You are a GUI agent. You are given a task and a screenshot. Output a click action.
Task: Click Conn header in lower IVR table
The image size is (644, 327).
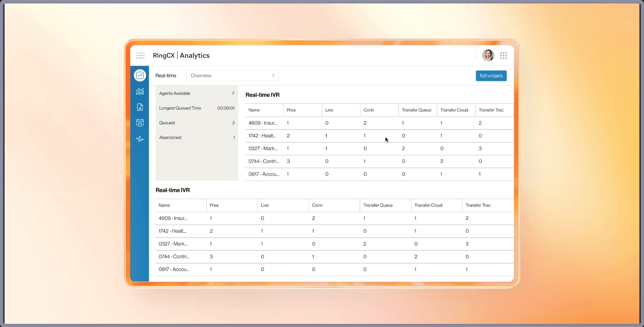point(334,205)
